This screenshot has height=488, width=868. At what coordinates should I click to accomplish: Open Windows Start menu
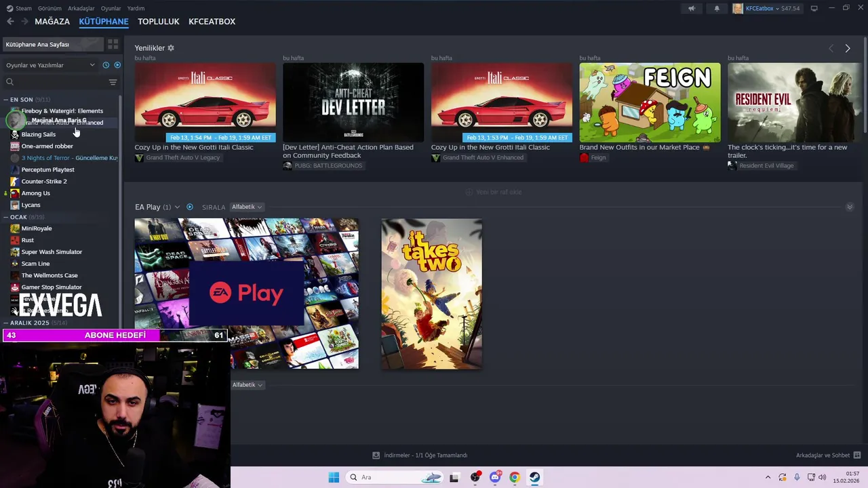point(334,477)
